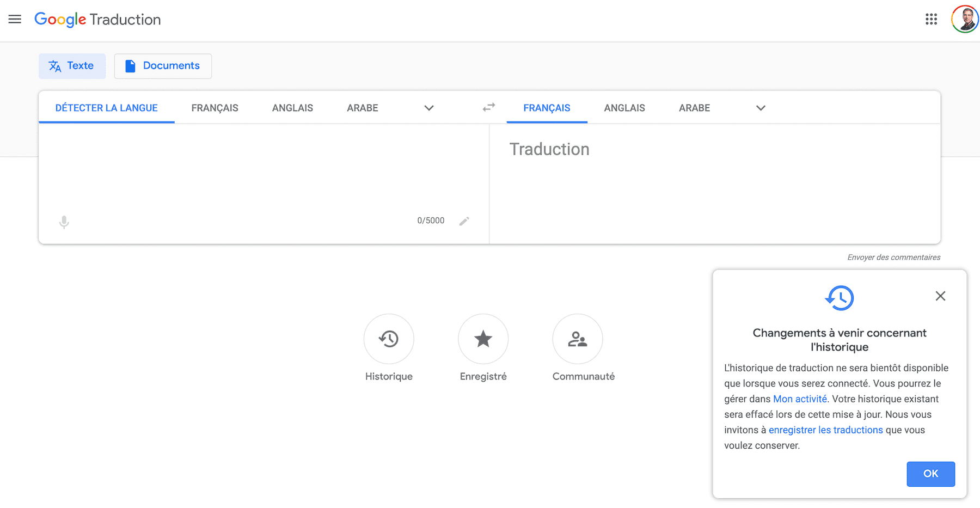This screenshot has width=980, height=508.
Task: Open the Google apps grid
Action: [x=931, y=20]
